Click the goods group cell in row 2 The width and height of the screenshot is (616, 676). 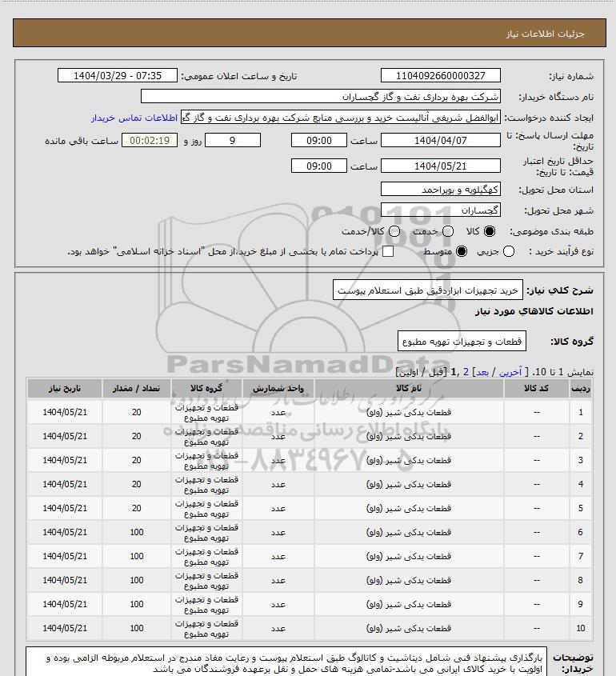pos(206,436)
